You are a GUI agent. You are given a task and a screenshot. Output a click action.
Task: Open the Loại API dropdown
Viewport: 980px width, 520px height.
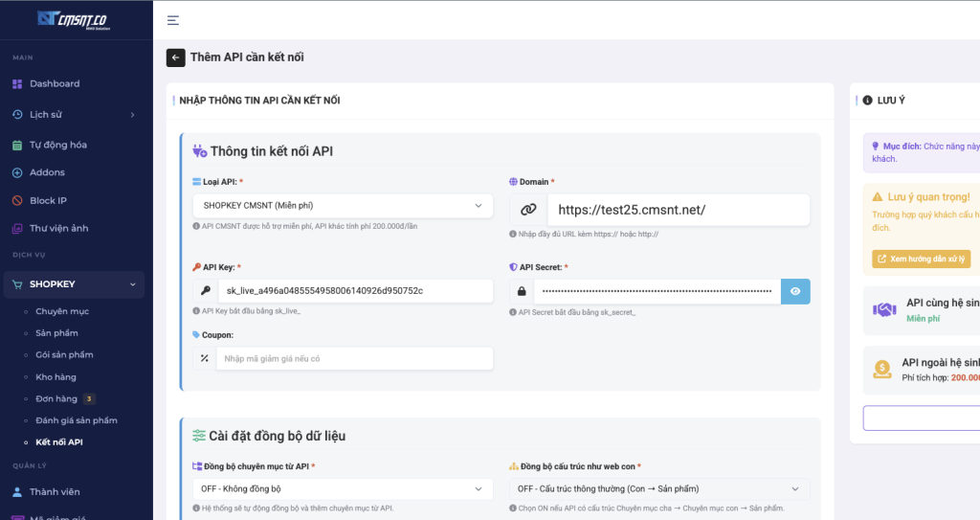pyautogui.click(x=343, y=206)
